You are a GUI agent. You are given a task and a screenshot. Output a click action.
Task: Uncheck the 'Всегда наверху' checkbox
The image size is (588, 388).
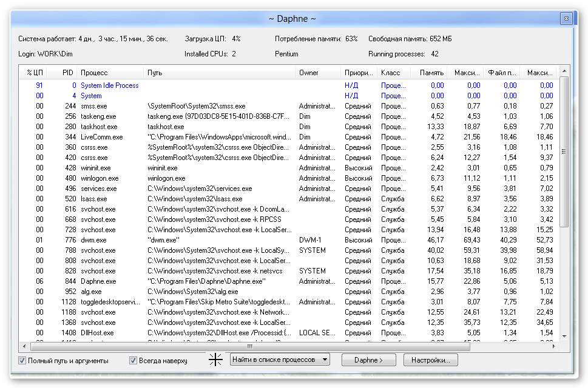click(x=133, y=361)
